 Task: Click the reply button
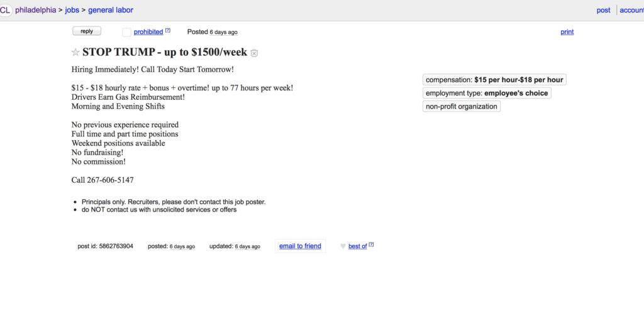click(x=87, y=31)
